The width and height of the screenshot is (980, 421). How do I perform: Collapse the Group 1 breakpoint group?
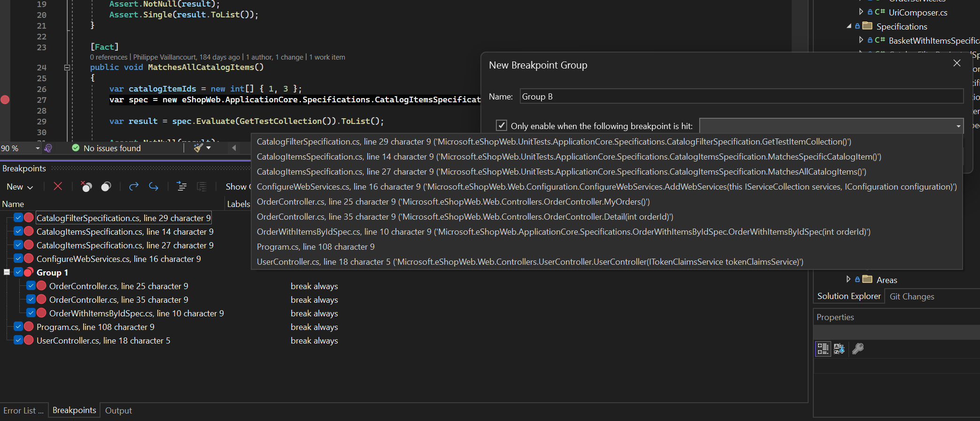tap(7, 272)
